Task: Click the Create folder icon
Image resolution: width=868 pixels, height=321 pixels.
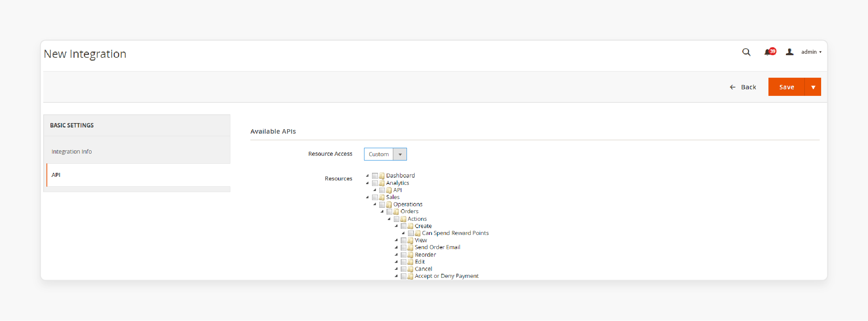Action: coord(411,226)
